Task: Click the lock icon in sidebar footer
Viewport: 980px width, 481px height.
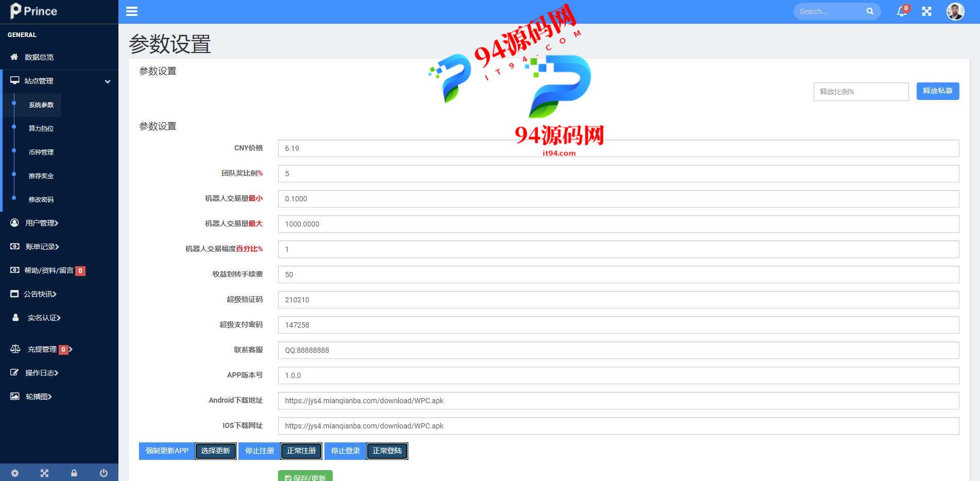Action: (x=74, y=473)
